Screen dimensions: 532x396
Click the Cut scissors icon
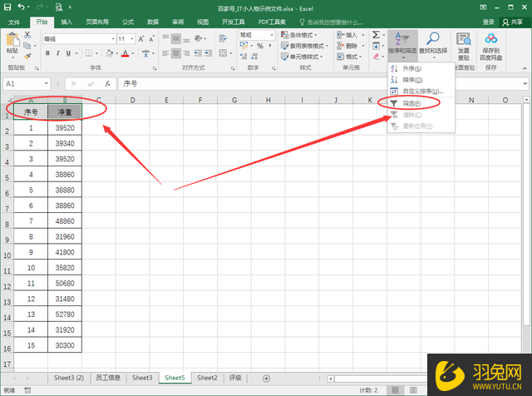27,35
